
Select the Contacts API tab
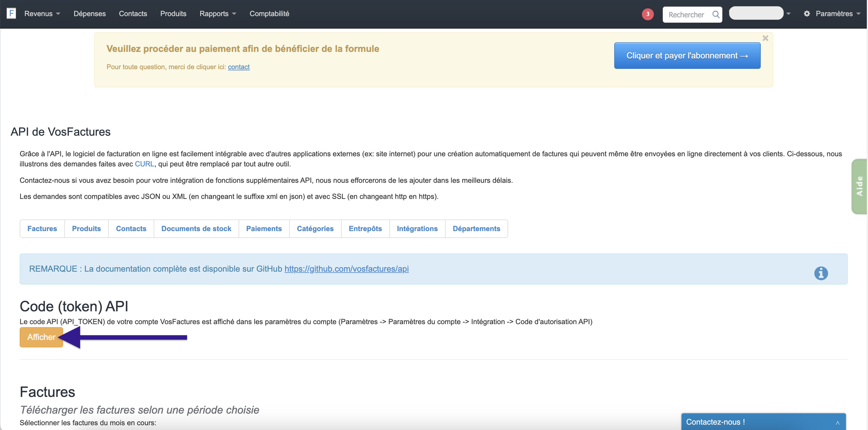pos(131,229)
